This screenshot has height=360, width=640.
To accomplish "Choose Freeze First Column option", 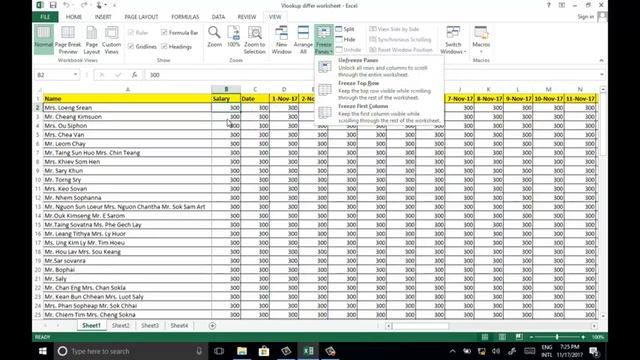I will tap(379, 113).
